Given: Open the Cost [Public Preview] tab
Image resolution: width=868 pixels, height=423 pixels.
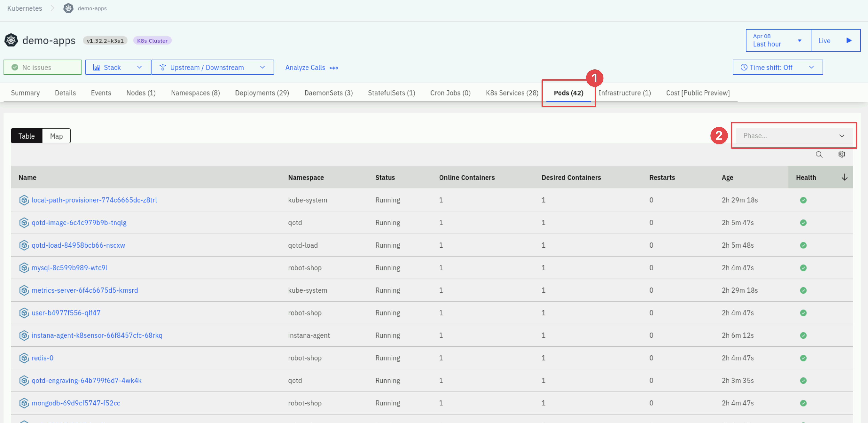Looking at the screenshot, I should [698, 93].
